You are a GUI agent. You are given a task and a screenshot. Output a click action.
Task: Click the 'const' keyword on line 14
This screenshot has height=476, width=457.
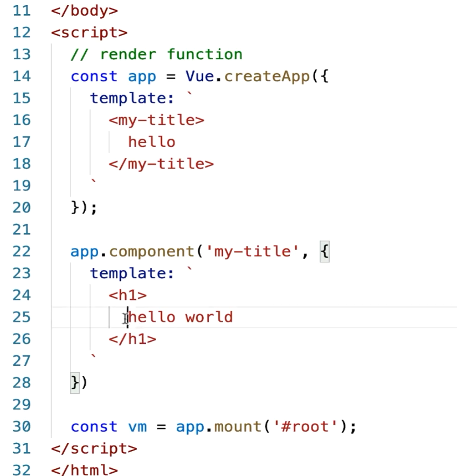point(94,77)
